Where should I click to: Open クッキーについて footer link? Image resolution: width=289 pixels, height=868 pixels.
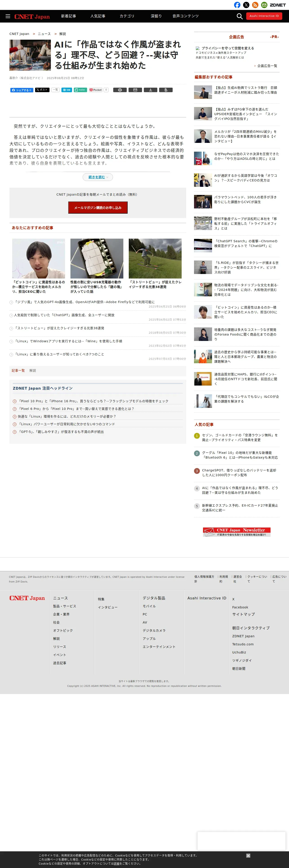click(257, 579)
